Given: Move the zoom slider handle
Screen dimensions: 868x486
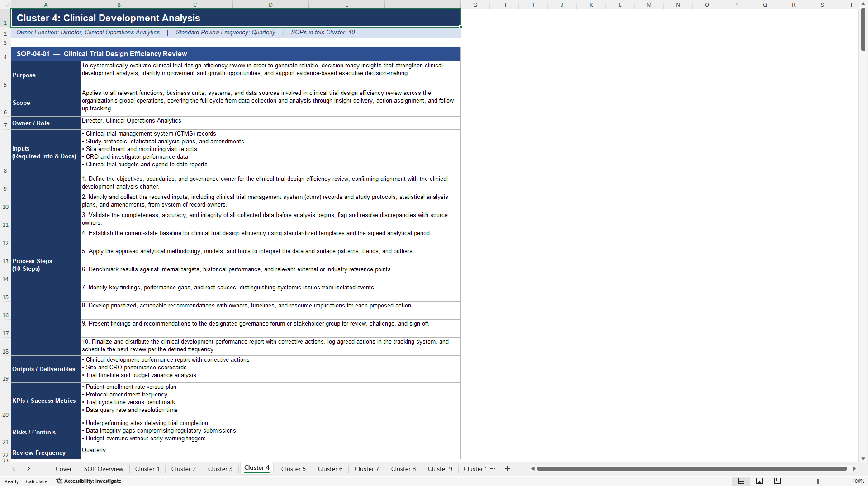Looking at the screenshot, I should [818, 481].
